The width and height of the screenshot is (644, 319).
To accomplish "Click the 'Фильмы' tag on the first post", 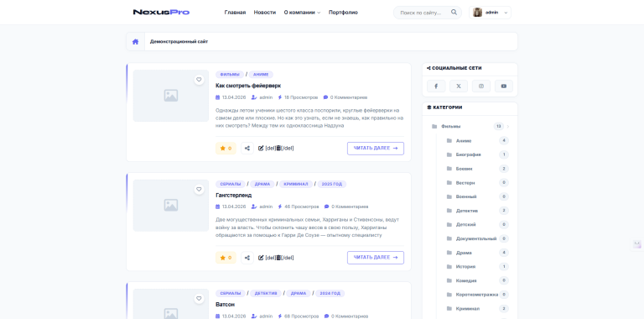I will coord(230,75).
